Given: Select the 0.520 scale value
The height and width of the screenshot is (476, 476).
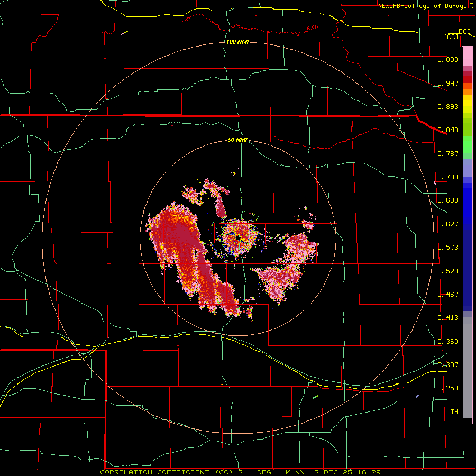Looking at the screenshot, I should (x=448, y=271).
